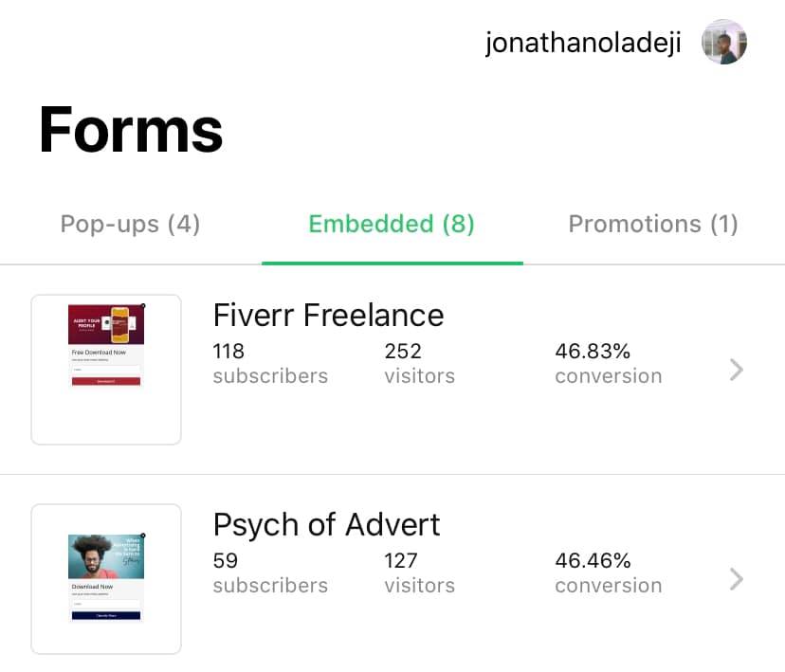View Fiverr Freelance 252 visitors stat
The width and height of the screenshot is (785, 672).
click(x=419, y=363)
